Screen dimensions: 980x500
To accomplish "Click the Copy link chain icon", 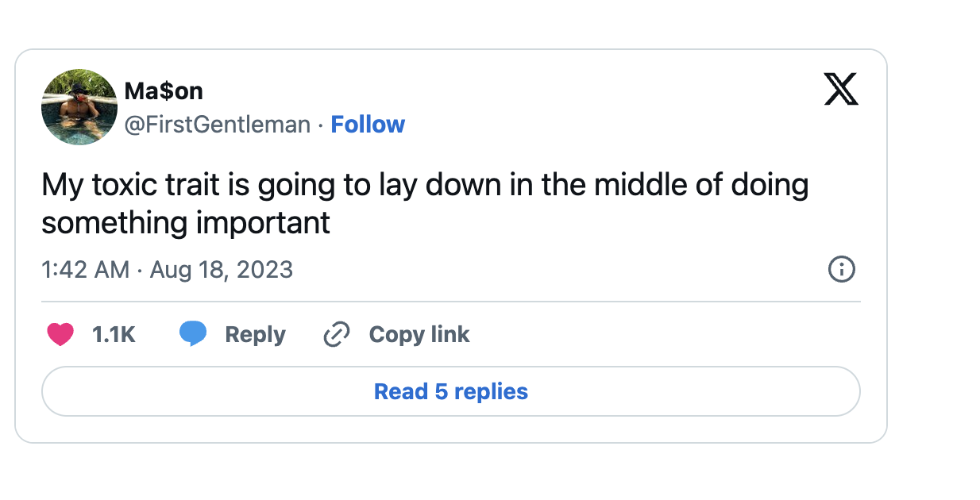I will (336, 334).
